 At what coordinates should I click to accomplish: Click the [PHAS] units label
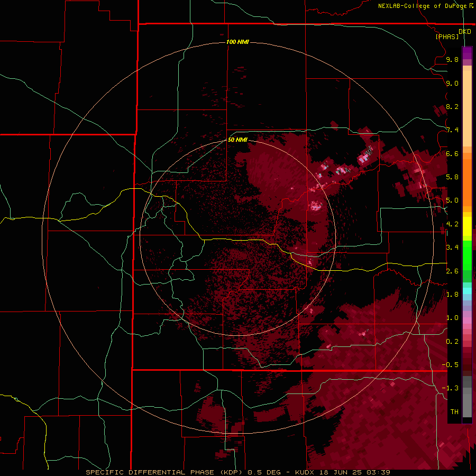click(x=447, y=36)
